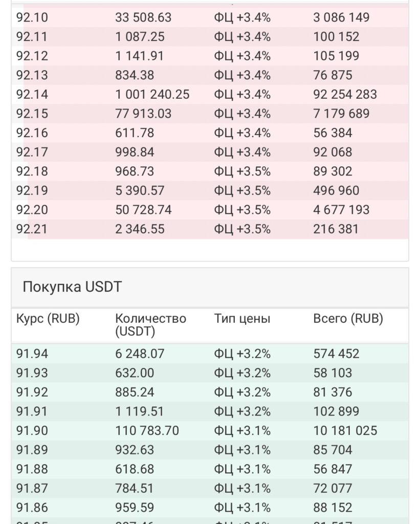The height and width of the screenshot is (524, 420).
Task: Select the sell order at 92.21
Action: pyautogui.click(x=210, y=229)
